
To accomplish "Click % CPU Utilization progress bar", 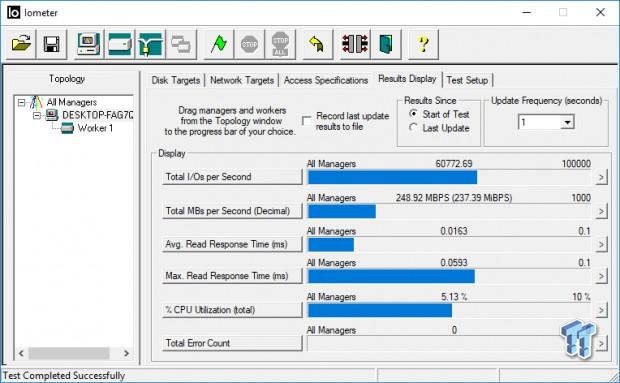I will 449,310.
